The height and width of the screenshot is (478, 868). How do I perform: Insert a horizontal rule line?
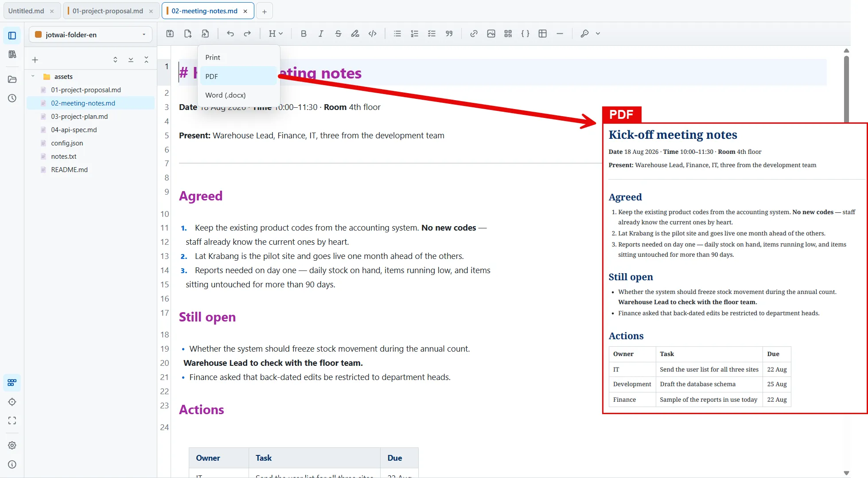[560, 34]
